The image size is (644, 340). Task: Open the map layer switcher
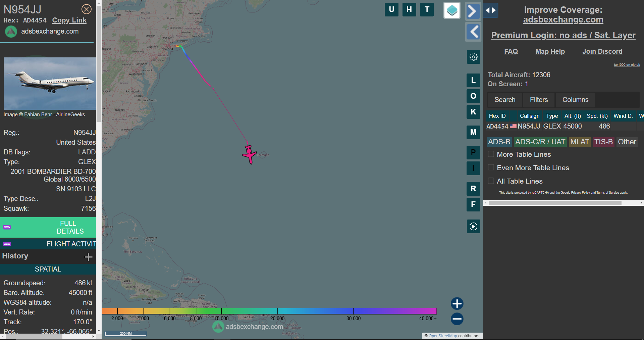coord(452,10)
